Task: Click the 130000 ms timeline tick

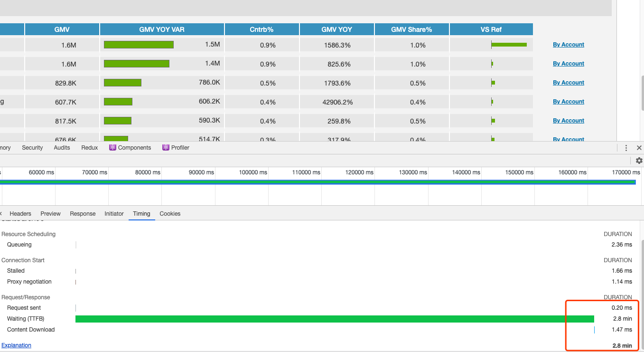Action: click(413, 172)
